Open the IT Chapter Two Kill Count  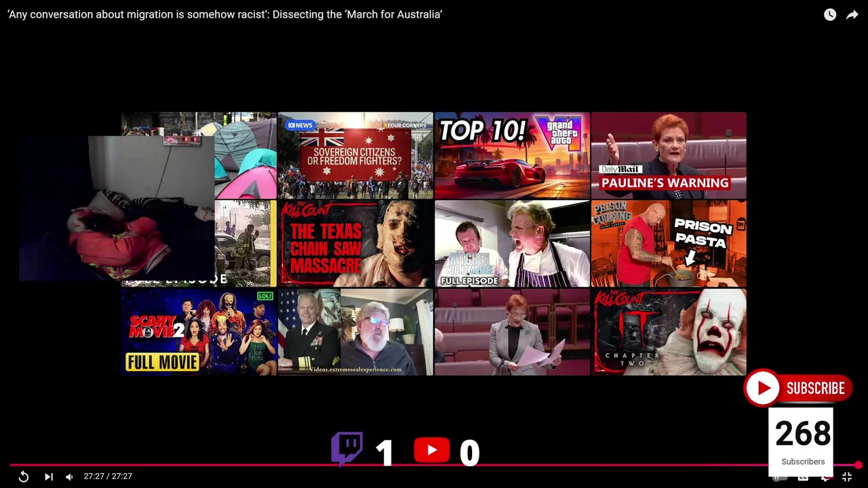(669, 332)
